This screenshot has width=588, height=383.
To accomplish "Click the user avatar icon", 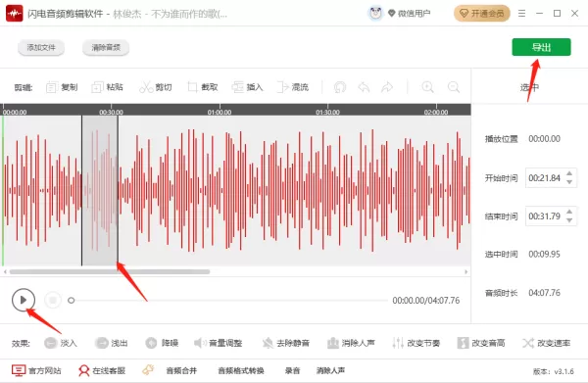I will tap(375, 14).
